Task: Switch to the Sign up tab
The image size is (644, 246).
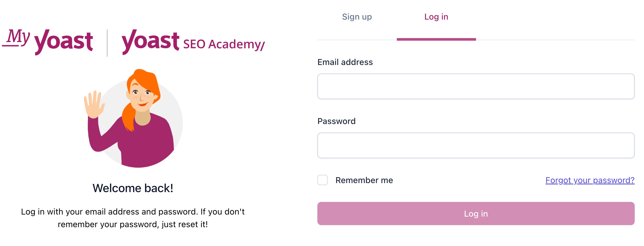Action: 357,17
